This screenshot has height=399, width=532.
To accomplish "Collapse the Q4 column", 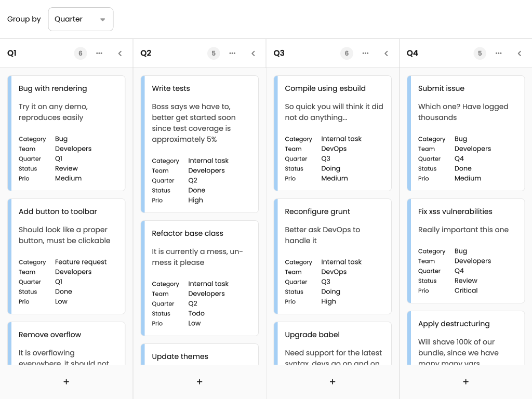I will (x=519, y=53).
